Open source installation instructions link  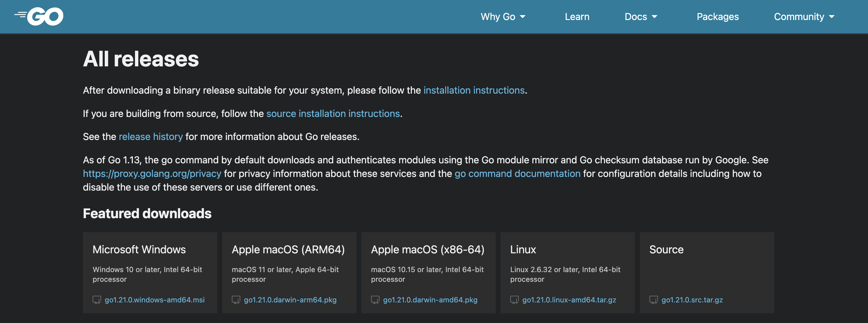[x=333, y=113]
